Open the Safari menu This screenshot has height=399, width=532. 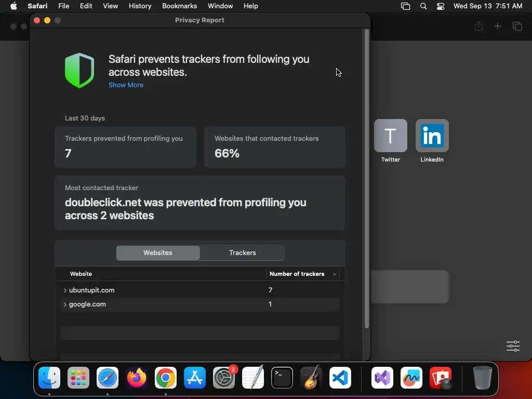[37, 6]
